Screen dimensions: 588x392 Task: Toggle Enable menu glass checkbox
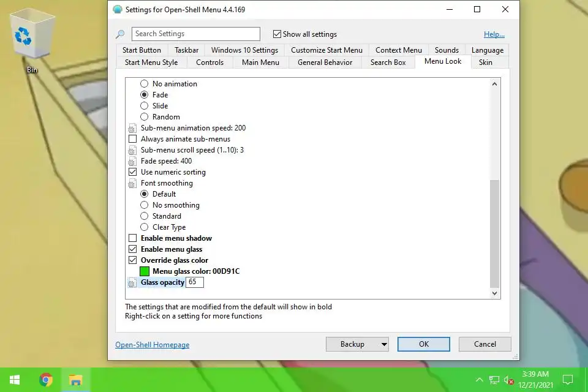pyautogui.click(x=132, y=249)
